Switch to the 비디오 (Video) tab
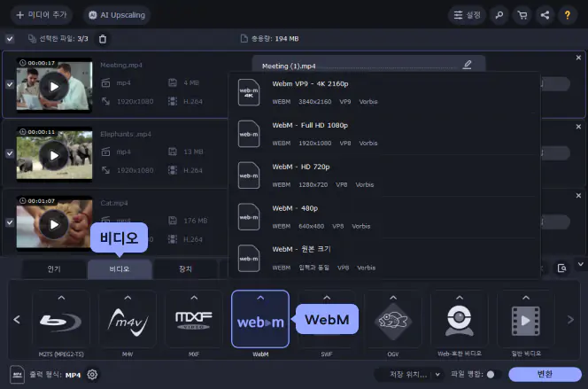The height and width of the screenshot is (389, 588). pos(120,269)
